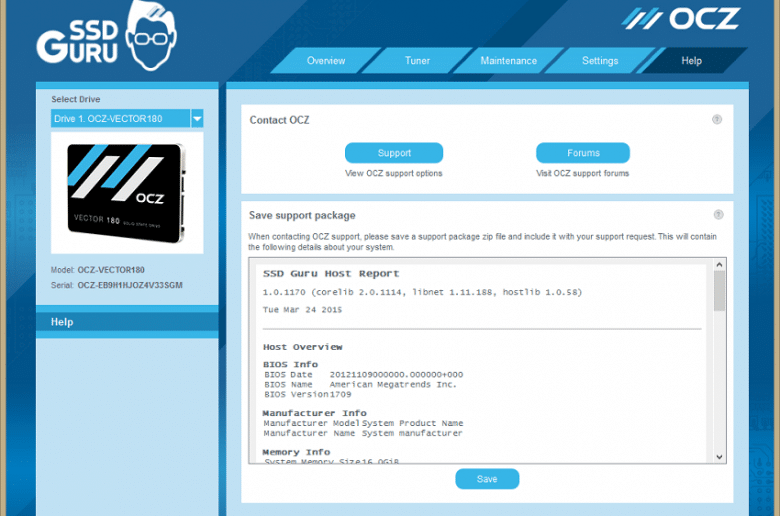This screenshot has height=516, width=780.
Task: Click 'View OCZ support options' text
Action: coord(393,173)
